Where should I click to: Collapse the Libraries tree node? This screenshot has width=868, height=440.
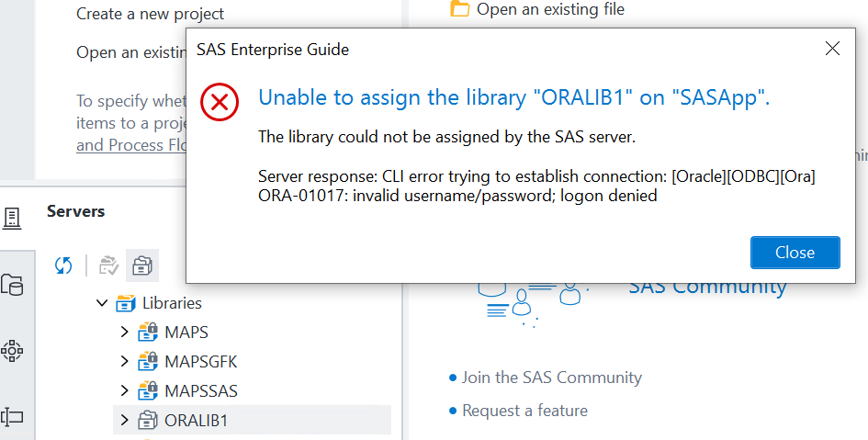pyautogui.click(x=102, y=302)
